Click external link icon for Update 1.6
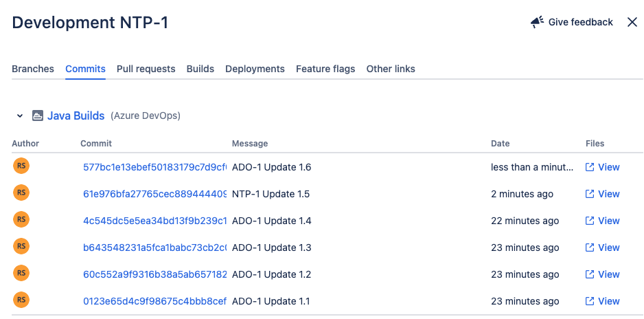The width and height of the screenshot is (644, 319). pyautogui.click(x=589, y=167)
